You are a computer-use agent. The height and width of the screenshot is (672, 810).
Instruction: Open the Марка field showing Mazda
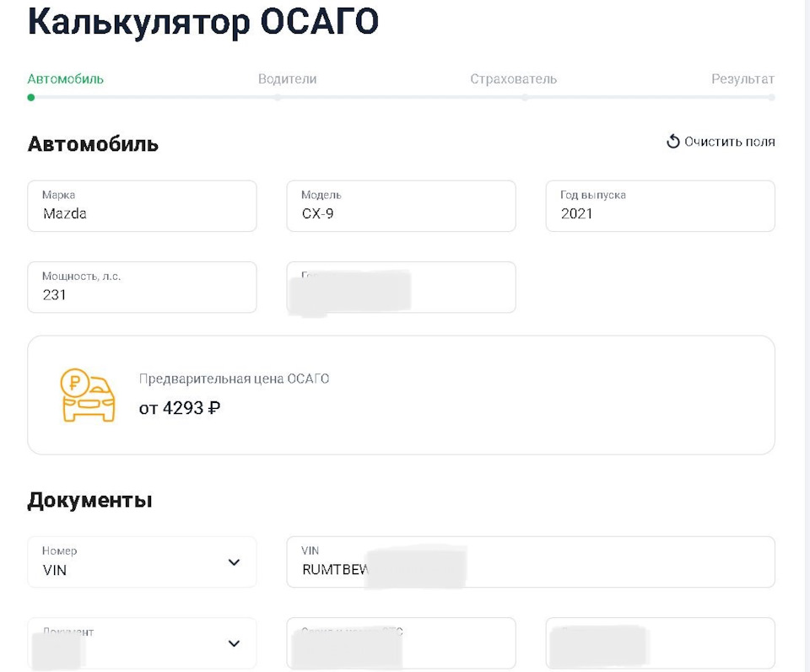tap(142, 206)
